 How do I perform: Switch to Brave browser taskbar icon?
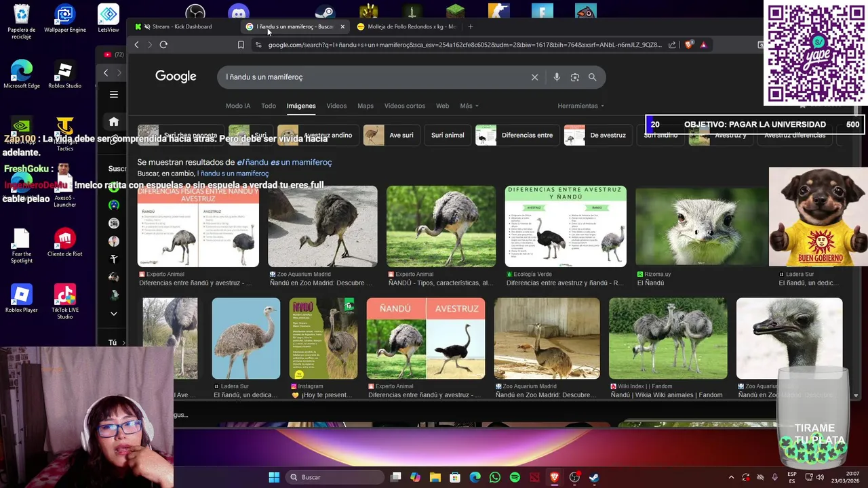(x=555, y=477)
